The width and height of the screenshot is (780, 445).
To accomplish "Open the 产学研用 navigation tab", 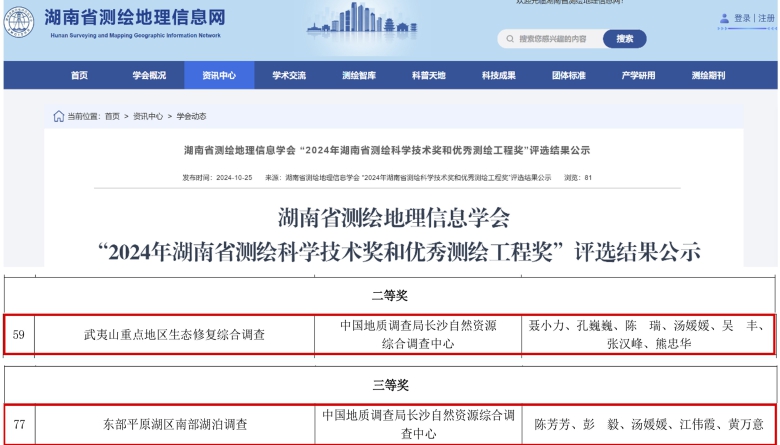I will pos(638,75).
